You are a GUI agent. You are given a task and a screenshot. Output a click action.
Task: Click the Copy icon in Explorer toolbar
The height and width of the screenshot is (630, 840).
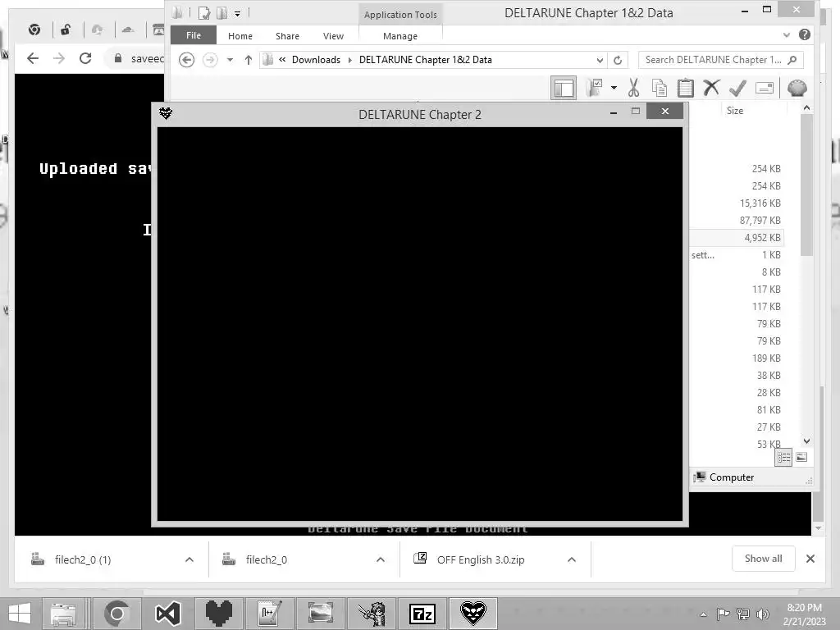tap(660, 87)
